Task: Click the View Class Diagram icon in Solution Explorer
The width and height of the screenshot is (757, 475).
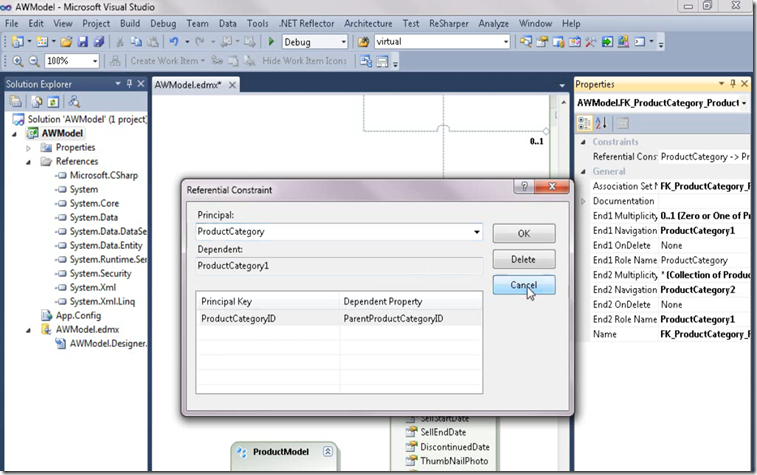Action: click(x=74, y=102)
